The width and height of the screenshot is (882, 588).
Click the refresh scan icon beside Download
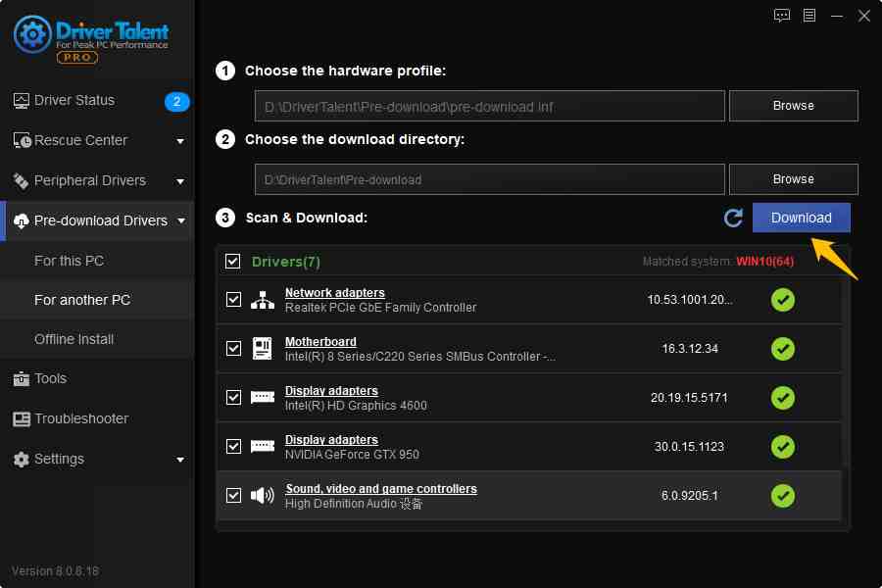[x=733, y=218]
